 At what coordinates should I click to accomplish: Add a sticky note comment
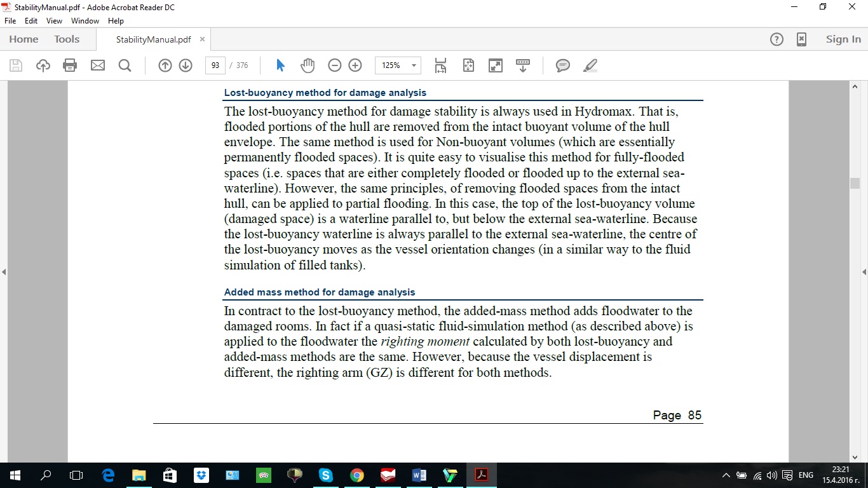pyautogui.click(x=562, y=65)
